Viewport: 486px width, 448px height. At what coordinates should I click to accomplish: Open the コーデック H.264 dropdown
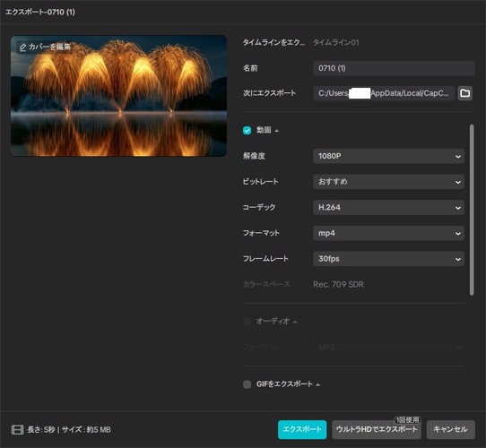(388, 208)
